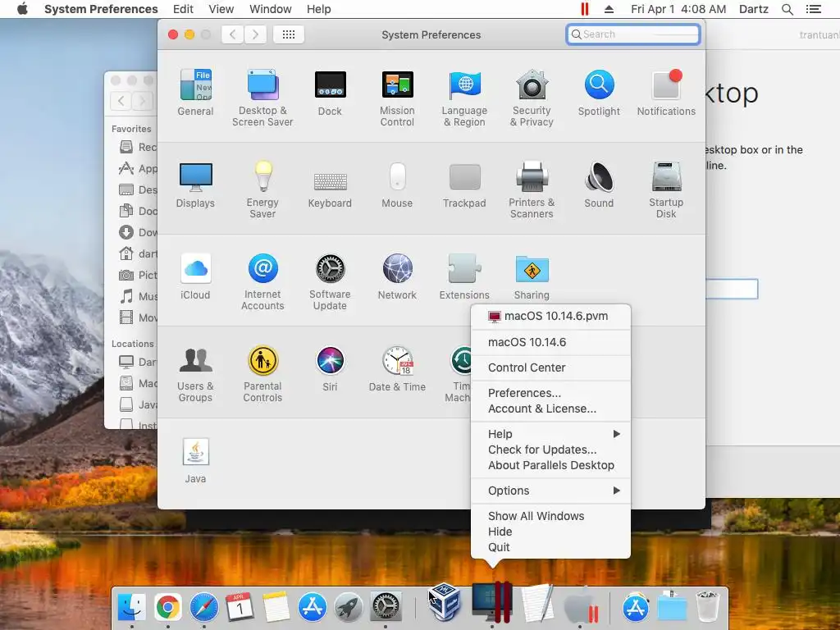Viewport: 840px width, 630px height.
Task: Choose Control Center from Parallels menu
Action: (x=550, y=367)
